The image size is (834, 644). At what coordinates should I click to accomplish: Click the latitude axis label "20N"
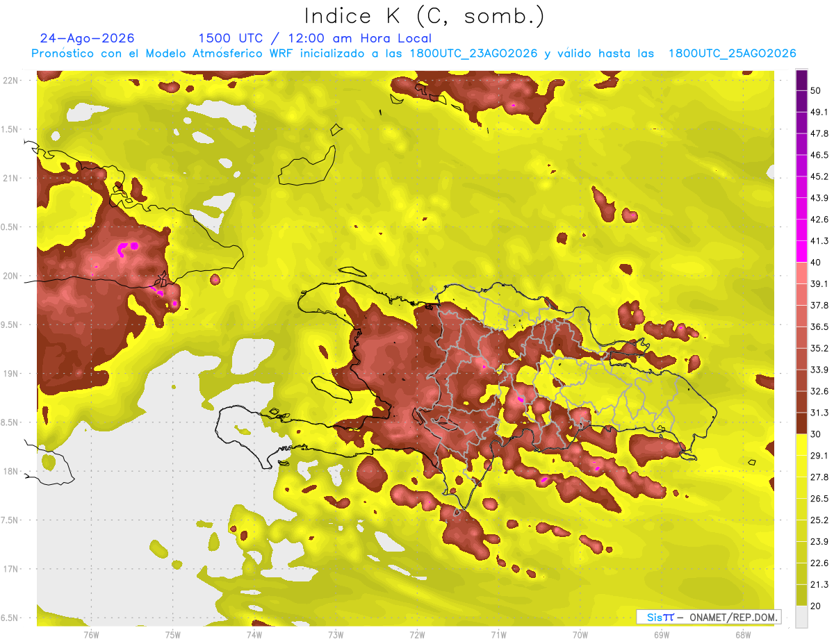click(11, 276)
